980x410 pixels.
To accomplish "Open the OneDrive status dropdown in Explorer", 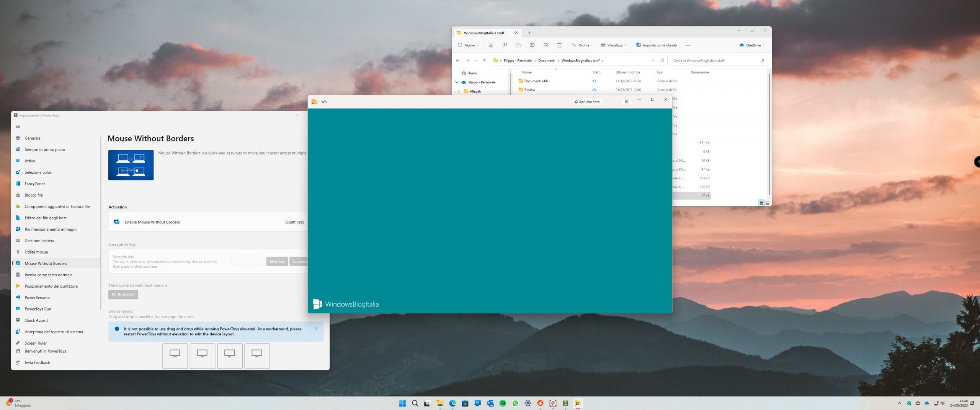I will click(752, 45).
